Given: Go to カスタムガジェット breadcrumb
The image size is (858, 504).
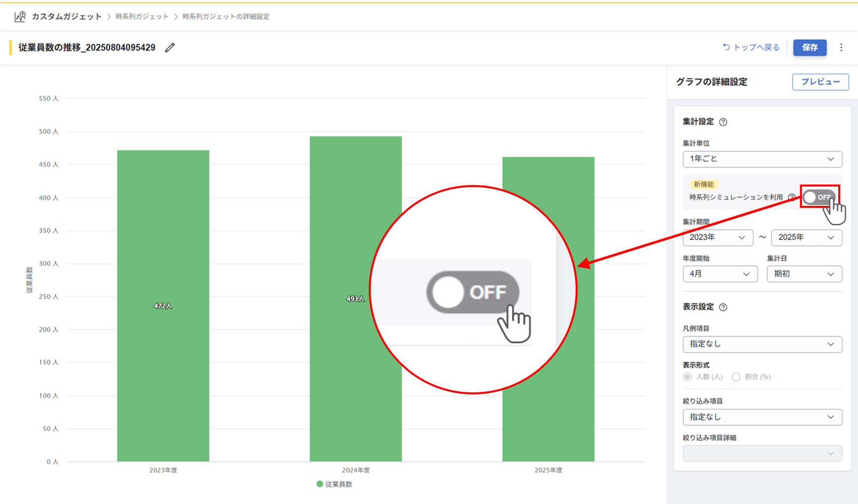Looking at the screenshot, I should (66, 17).
